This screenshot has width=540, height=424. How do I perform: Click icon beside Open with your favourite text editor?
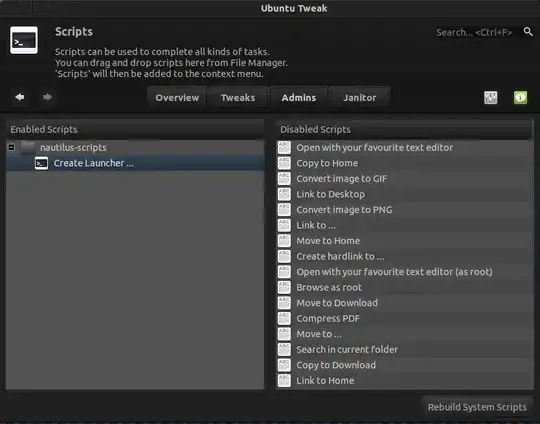tap(284, 147)
